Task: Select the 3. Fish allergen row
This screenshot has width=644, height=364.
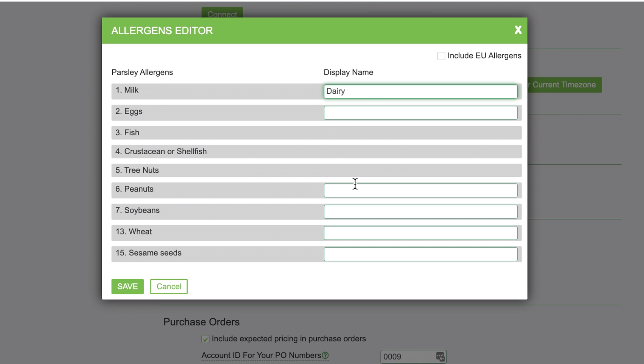Action: pyautogui.click(x=316, y=133)
